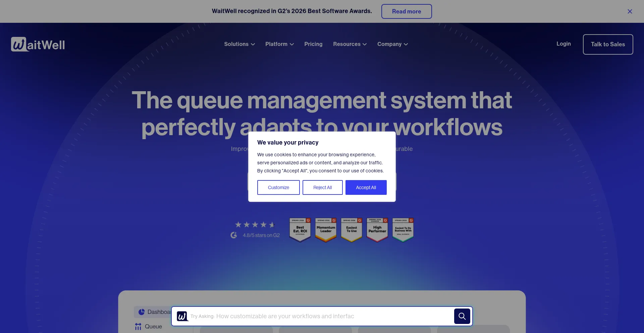
Task: Choose Customize in the cookie dialog
Action: [x=278, y=187]
